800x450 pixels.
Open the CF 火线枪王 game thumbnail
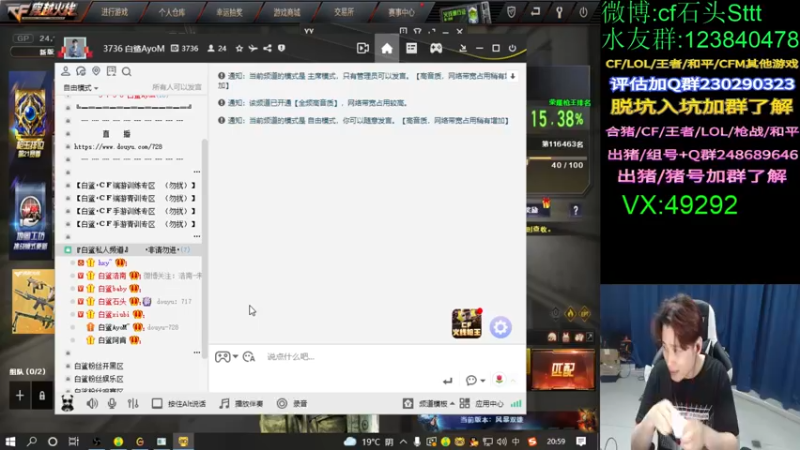coord(466,323)
